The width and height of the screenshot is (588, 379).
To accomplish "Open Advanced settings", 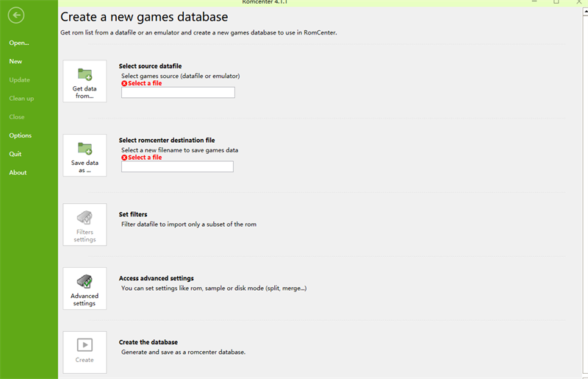I will [85, 288].
